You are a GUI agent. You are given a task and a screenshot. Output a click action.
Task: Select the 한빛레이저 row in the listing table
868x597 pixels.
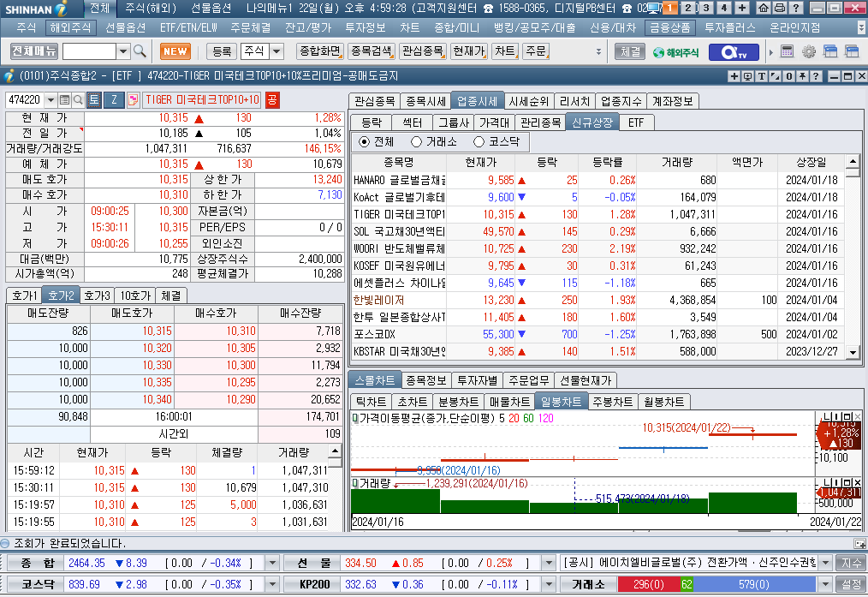coord(598,300)
